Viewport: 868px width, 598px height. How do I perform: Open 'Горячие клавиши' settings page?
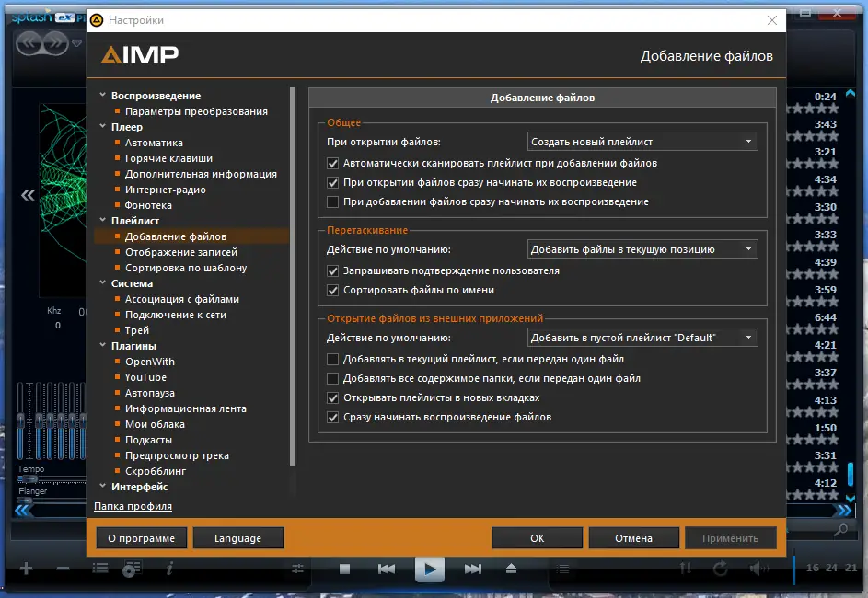(x=168, y=158)
